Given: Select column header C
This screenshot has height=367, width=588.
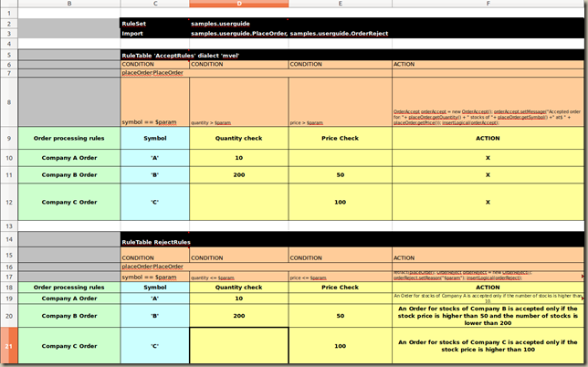Looking at the screenshot, I should coord(155,4).
